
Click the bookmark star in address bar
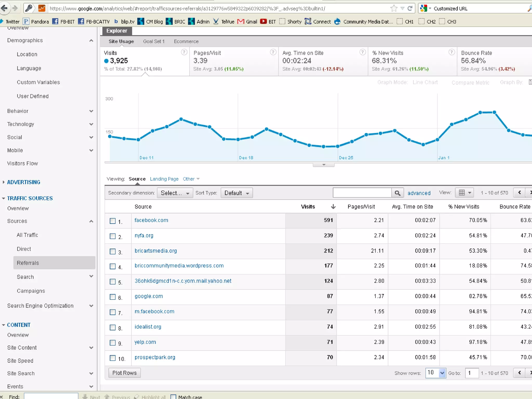click(x=394, y=8)
